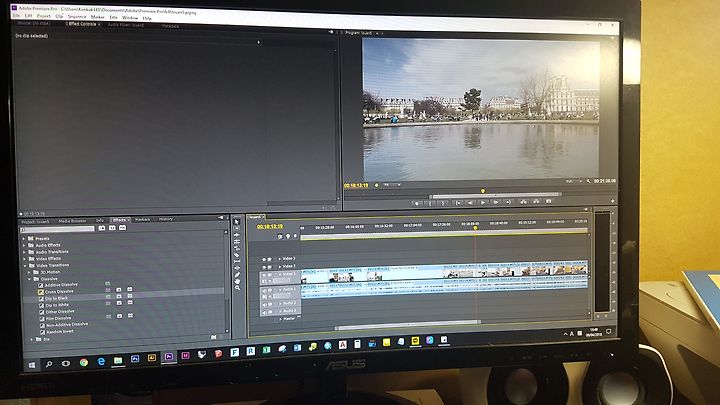Select the Slide tool

(237, 268)
